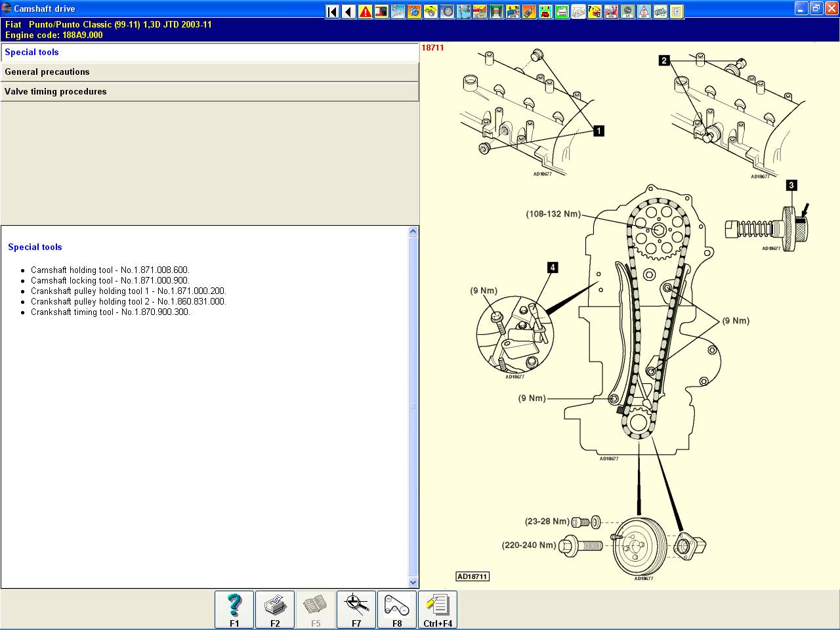Open the wrench repair tools icon
This screenshot has height=630, width=840.
(398, 11)
